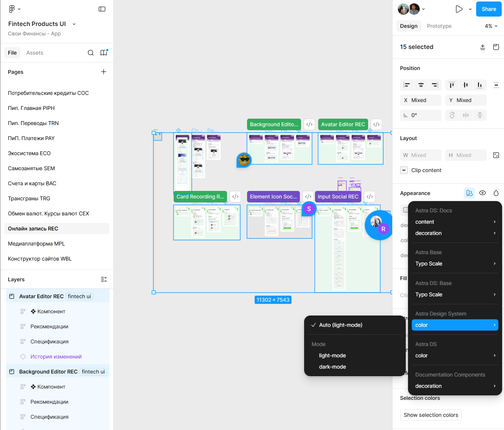Expand the Fintech Products UI file dropdown

(74, 24)
